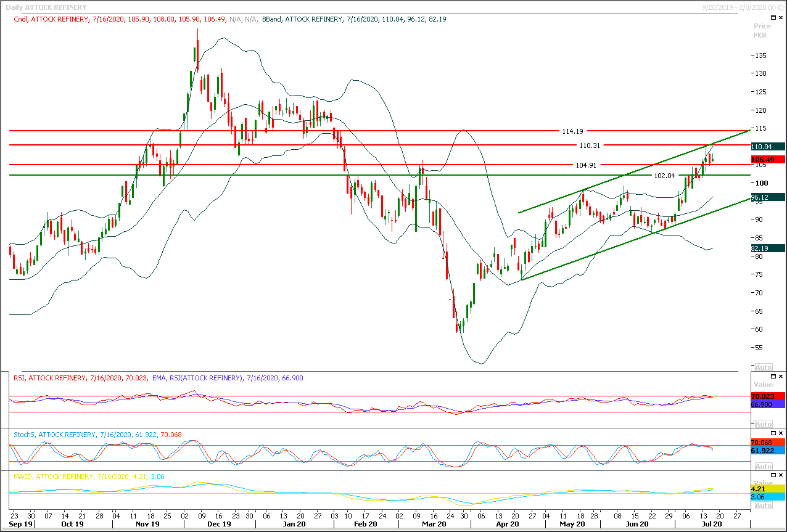Click the 102.04 support level label
787x532 pixels.
coord(665,176)
